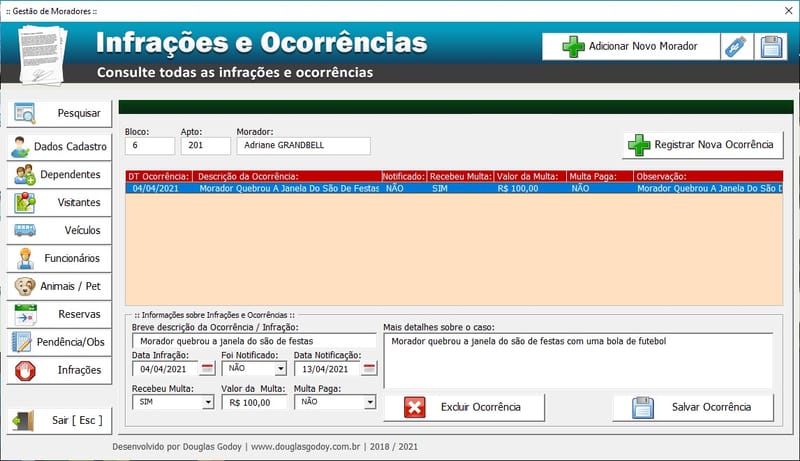This screenshot has width=800, height=461.
Task: Open calendar picker for Data Infração
Action: [x=207, y=368]
